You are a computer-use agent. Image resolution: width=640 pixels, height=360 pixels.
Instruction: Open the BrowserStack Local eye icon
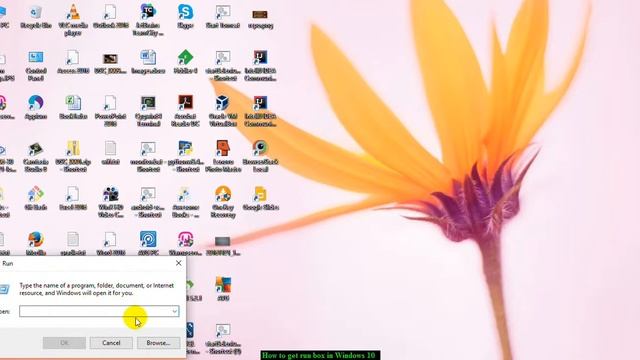[260, 148]
